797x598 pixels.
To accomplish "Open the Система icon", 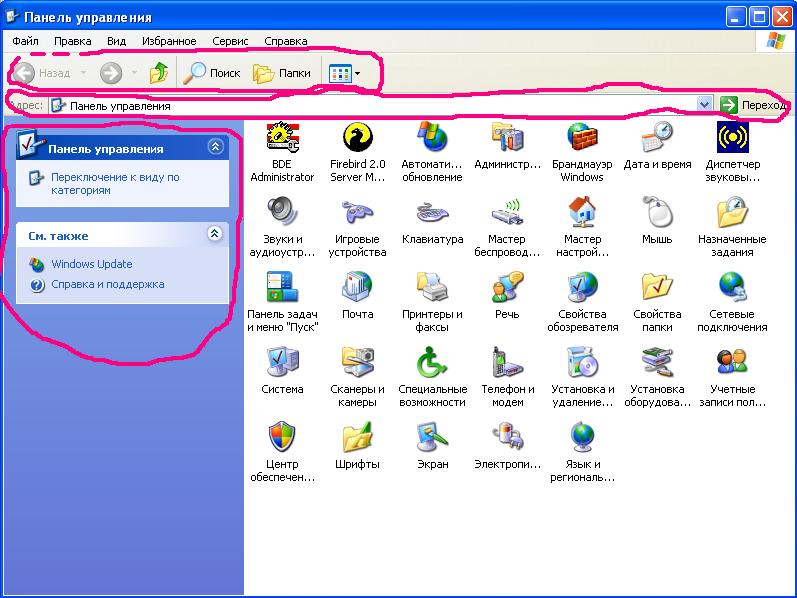I will click(x=282, y=362).
